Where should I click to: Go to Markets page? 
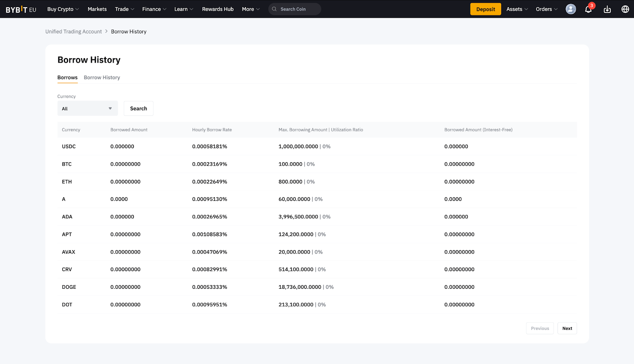tap(97, 9)
